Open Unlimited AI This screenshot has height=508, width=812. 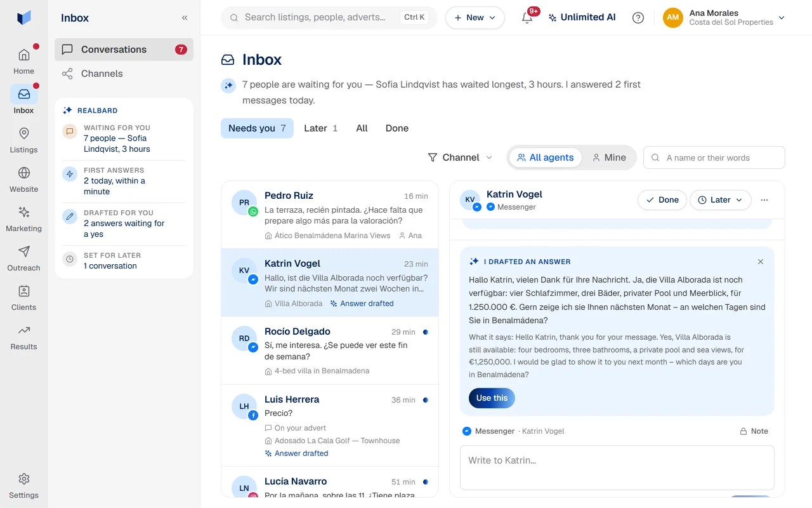coord(582,18)
